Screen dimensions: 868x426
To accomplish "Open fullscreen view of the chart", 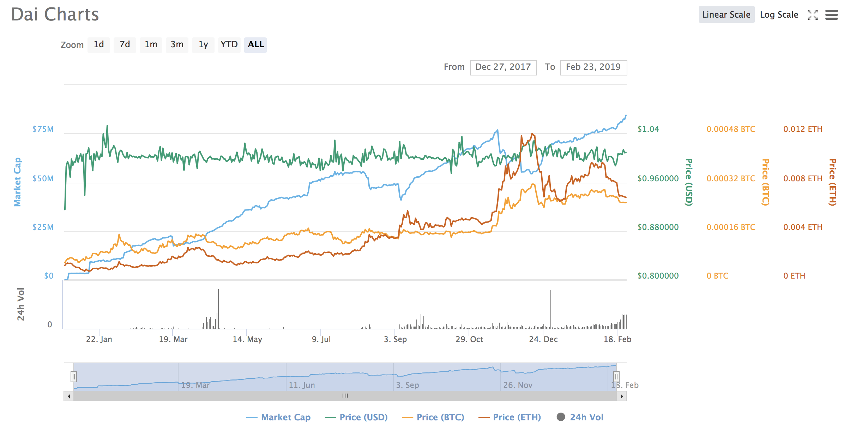I will coord(812,15).
